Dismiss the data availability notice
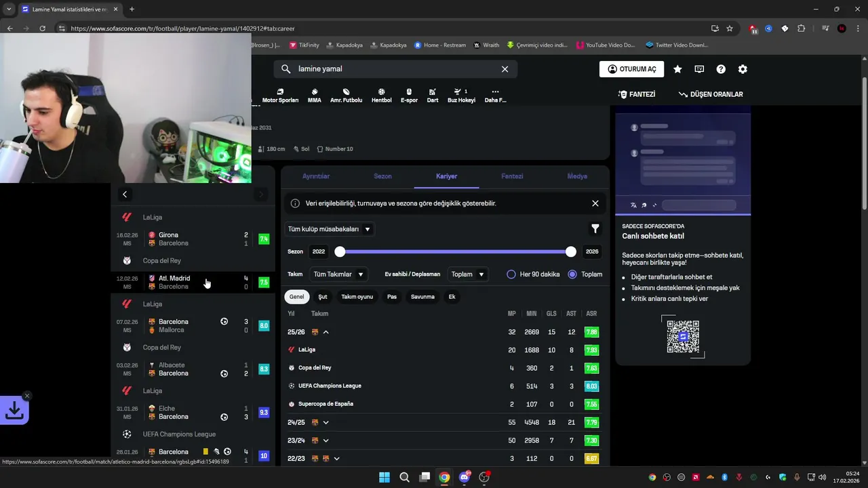The image size is (868, 488). 595,203
